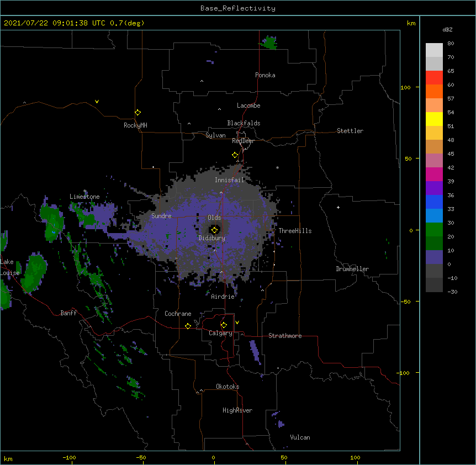Click the Strathmore city label
This screenshot has height=465, width=476.
pyautogui.click(x=285, y=336)
